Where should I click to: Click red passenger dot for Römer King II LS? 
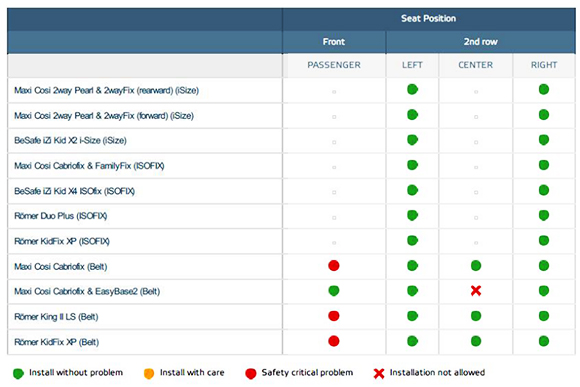point(334,316)
